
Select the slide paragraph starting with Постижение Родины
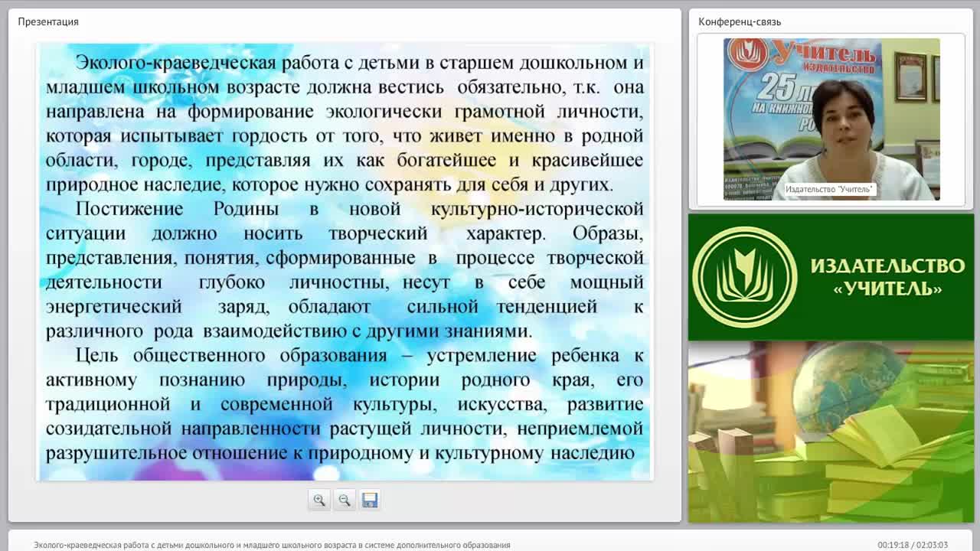345,270
